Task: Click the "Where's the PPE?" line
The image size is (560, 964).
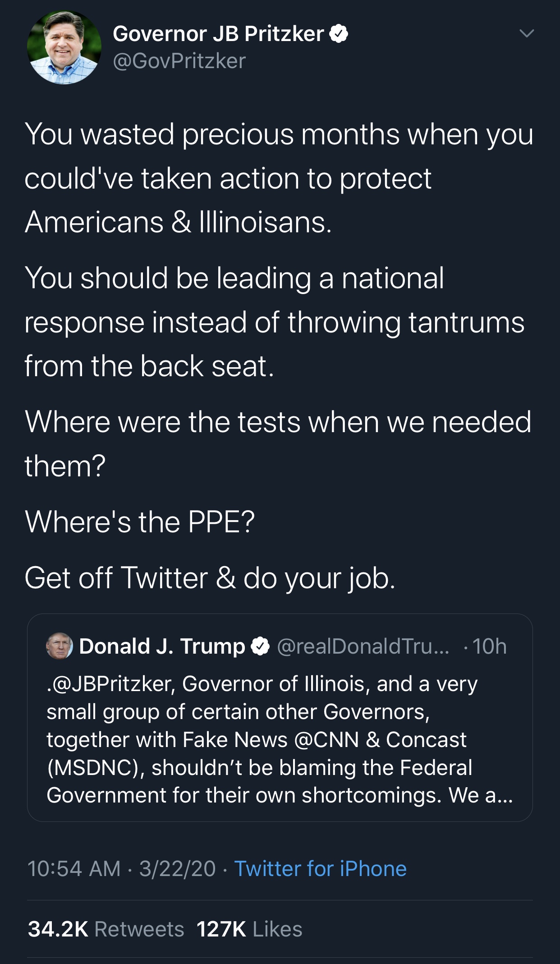Action: click(x=140, y=522)
